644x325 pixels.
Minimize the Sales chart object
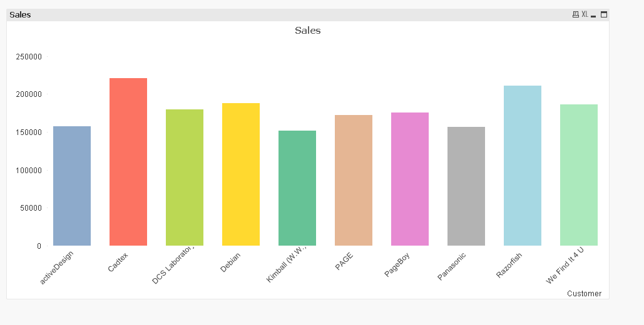click(x=593, y=15)
